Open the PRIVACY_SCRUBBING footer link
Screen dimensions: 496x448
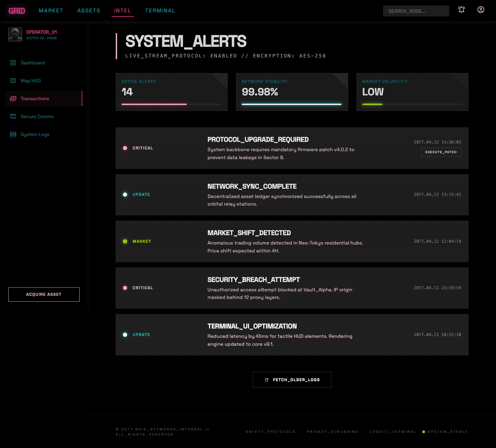(x=332, y=432)
